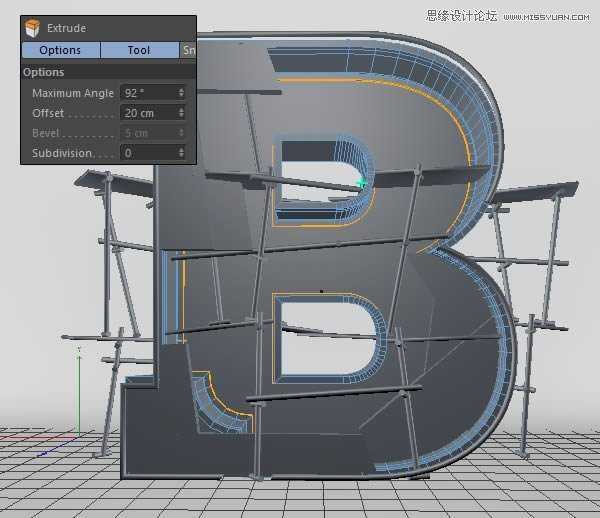Click the black center point on letter B
This screenshot has width=600, height=518.
point(321,291)
